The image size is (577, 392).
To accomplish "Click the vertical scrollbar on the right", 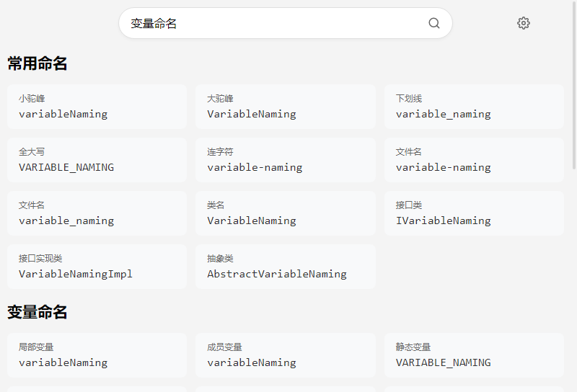I will 573,86.
